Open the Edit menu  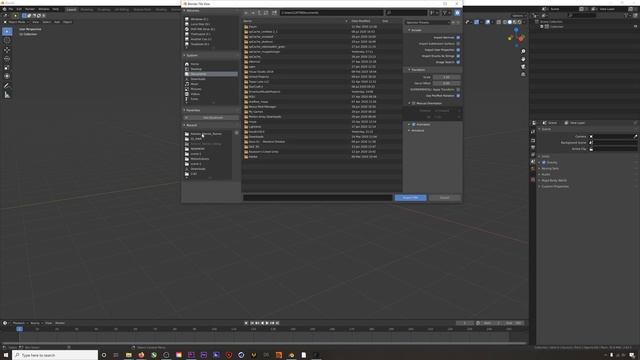19,9
